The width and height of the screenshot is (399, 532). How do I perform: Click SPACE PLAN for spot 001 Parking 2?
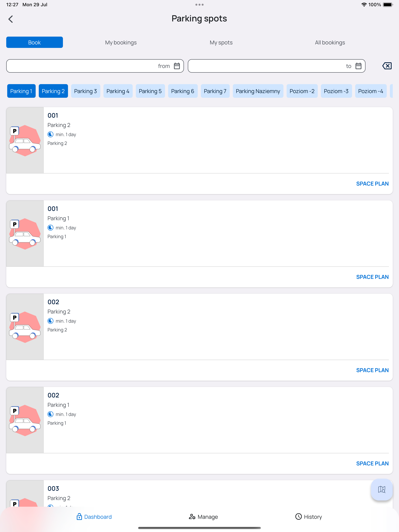point(372,184)
